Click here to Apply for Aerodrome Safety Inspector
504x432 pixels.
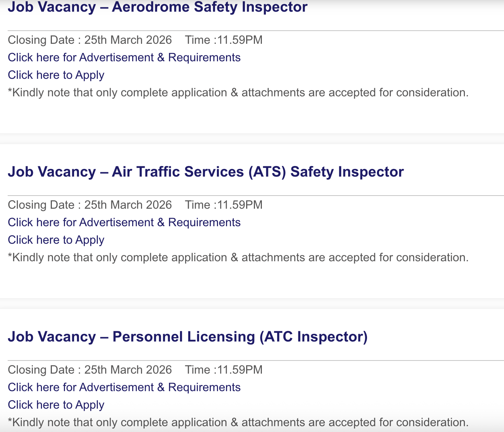[x=56, y=75]
